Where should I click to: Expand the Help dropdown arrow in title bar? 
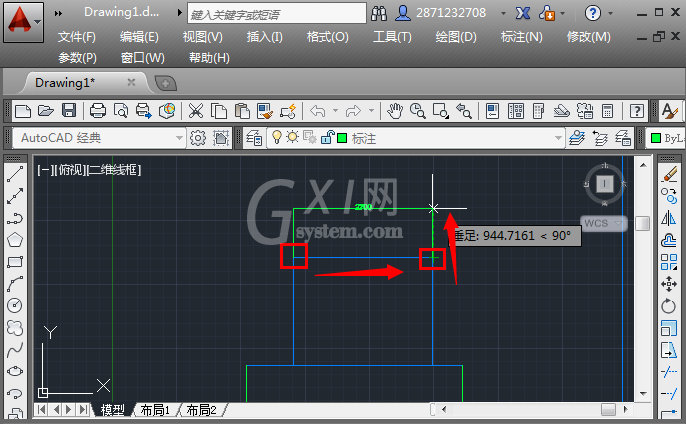click(610, 14)
